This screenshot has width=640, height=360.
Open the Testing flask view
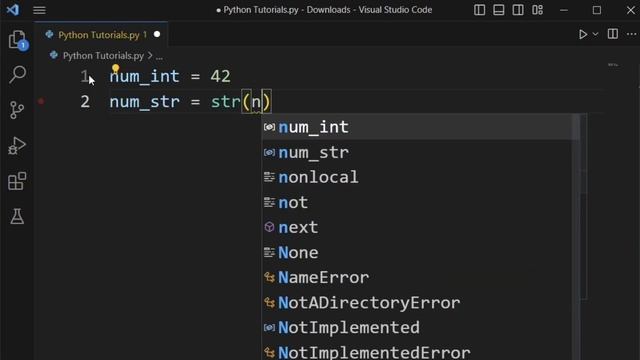coord(17,216)
